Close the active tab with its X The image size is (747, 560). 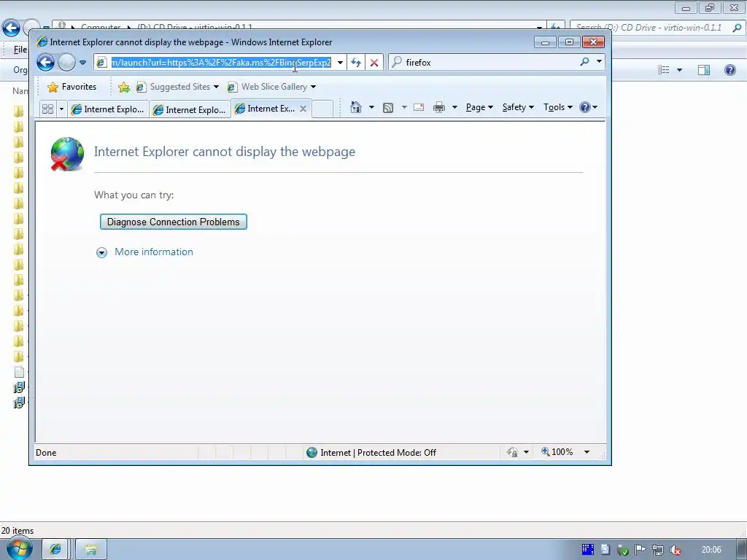coord(303,109)
